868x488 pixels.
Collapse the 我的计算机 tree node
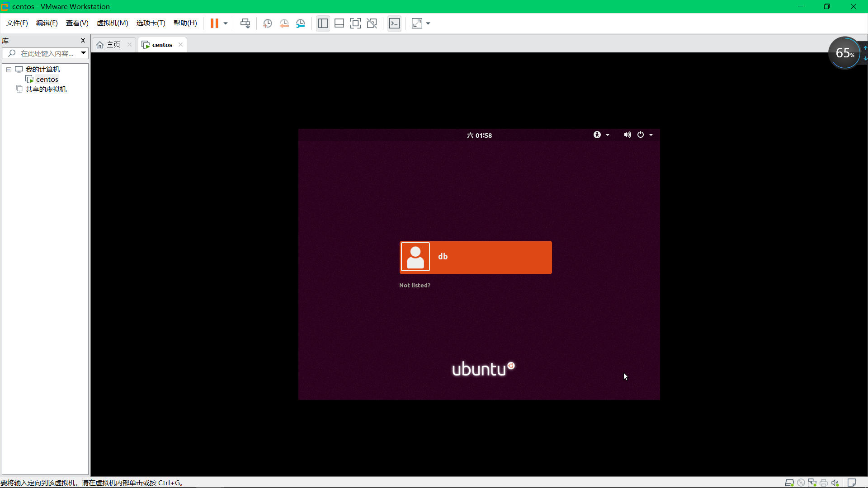(x=9, y=70)
